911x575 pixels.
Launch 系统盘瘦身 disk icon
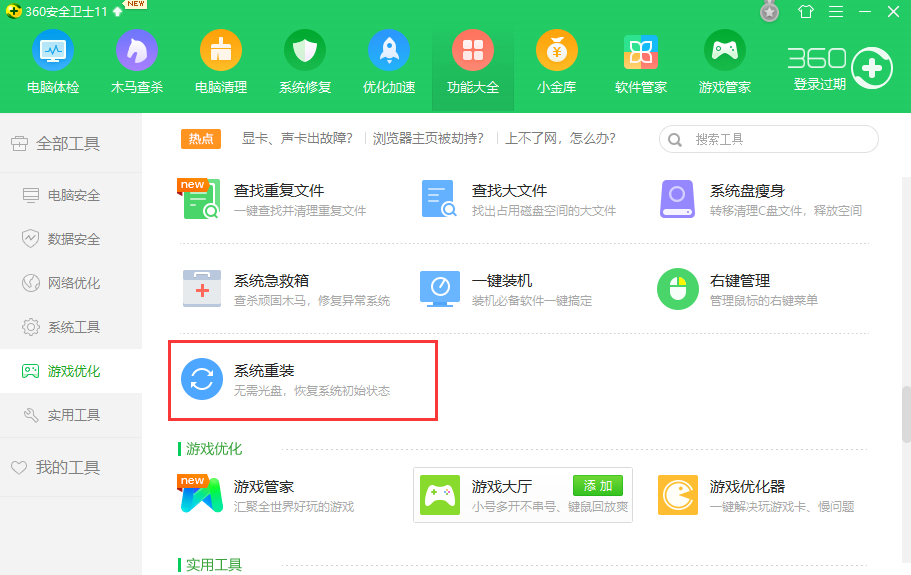tap(677, 199)
